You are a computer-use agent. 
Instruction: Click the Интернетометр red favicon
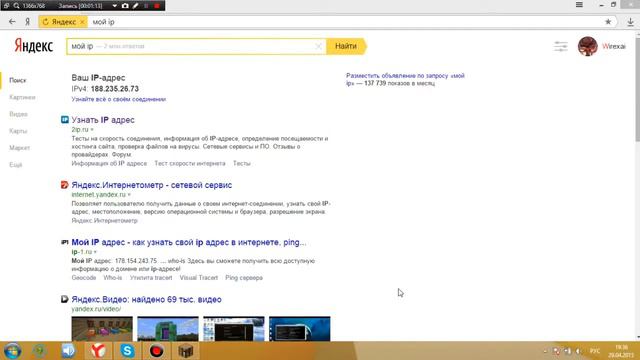click(x=64, y=185)
